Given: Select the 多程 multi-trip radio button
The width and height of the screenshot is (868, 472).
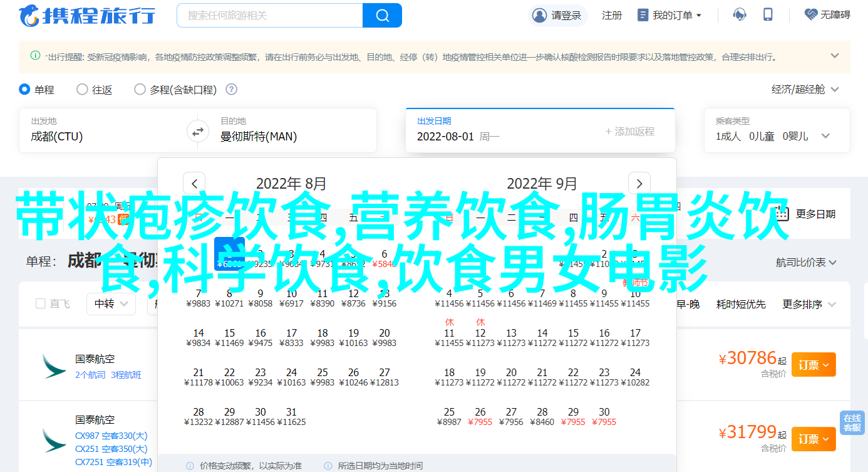Looking at the screenshot, I should 140,90.
